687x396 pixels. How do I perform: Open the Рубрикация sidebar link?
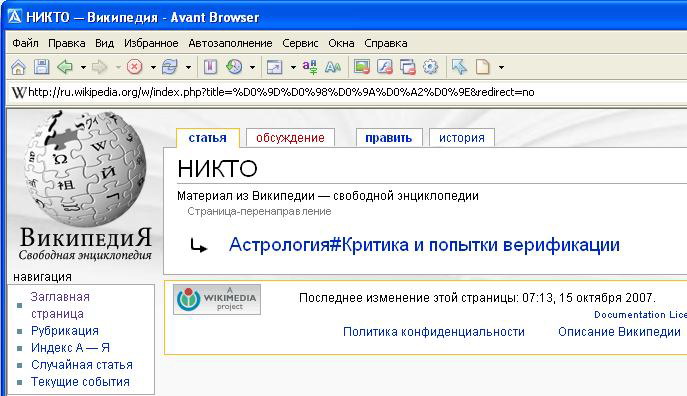[65, 331]
